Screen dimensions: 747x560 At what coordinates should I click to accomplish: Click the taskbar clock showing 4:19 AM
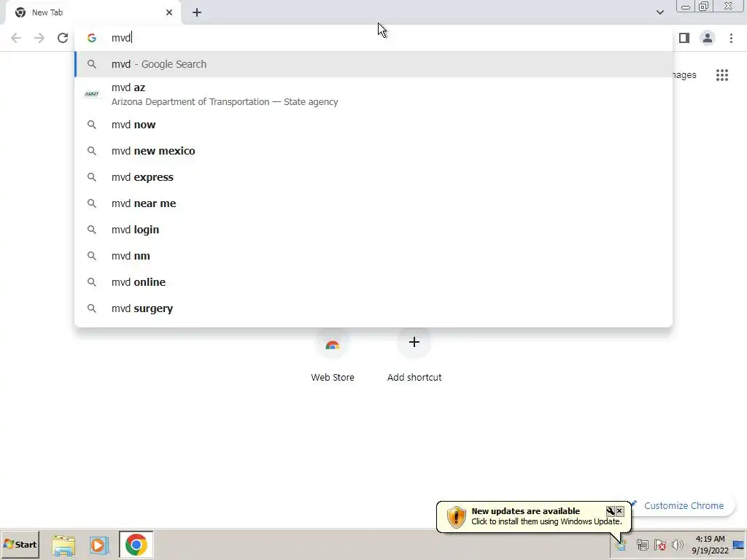tap(710, 545)
